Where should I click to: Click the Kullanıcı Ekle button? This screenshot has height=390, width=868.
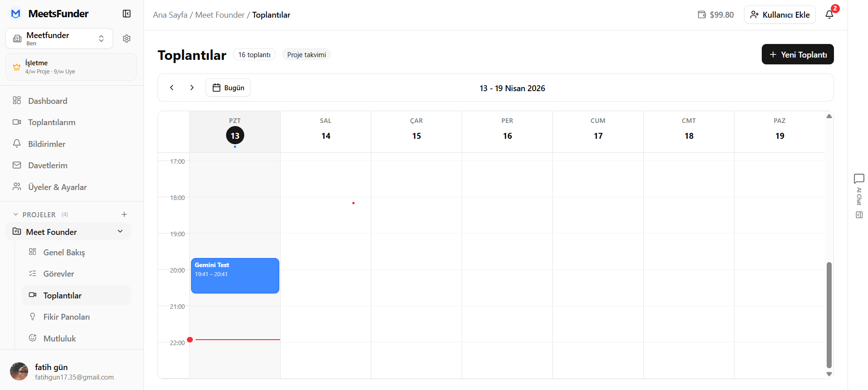(x=779, y=15)
